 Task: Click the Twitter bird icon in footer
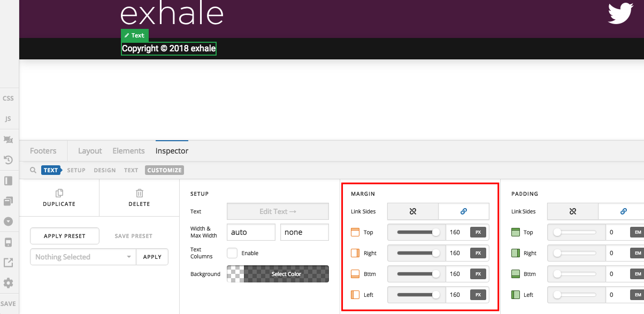[x=620, y=13]
